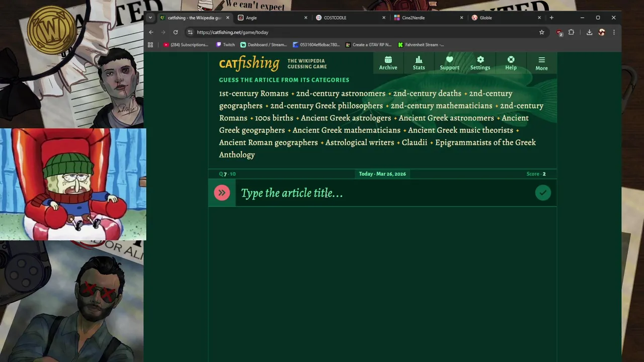Screen dimensions: 644x362
Task: Go back in browser history
Action: coord(151,32)
